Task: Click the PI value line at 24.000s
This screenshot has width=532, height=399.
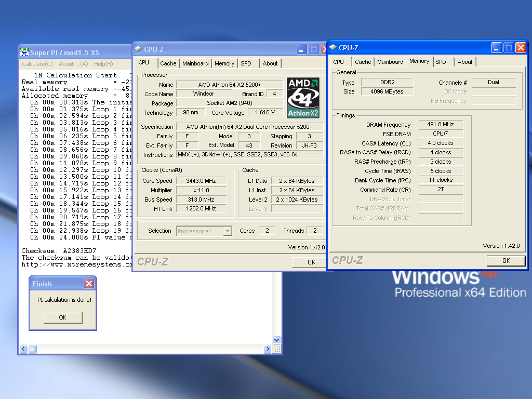Action: (x=81, y=237)
